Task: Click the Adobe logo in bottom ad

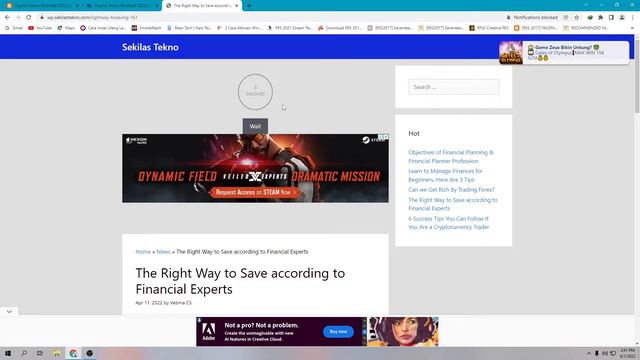Action: [209, 331]
